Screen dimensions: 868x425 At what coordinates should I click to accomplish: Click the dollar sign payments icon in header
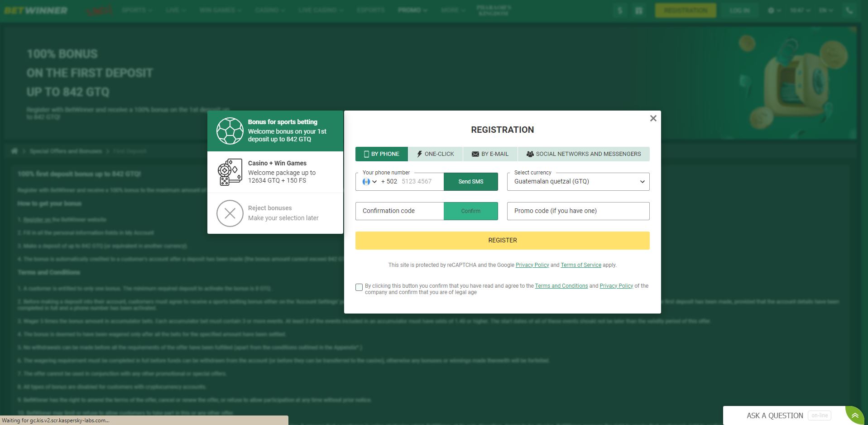coord(620,10)
